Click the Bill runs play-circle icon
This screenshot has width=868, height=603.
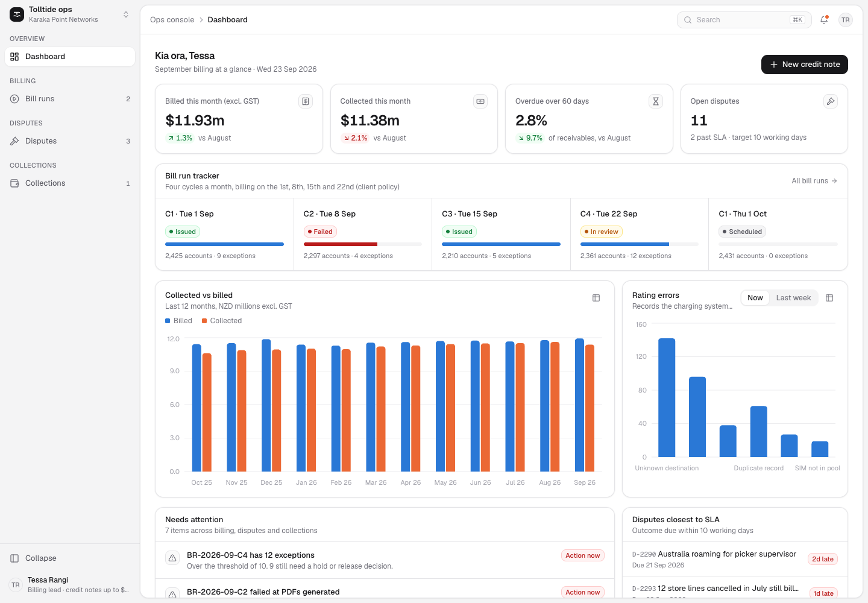pos(14,99)
